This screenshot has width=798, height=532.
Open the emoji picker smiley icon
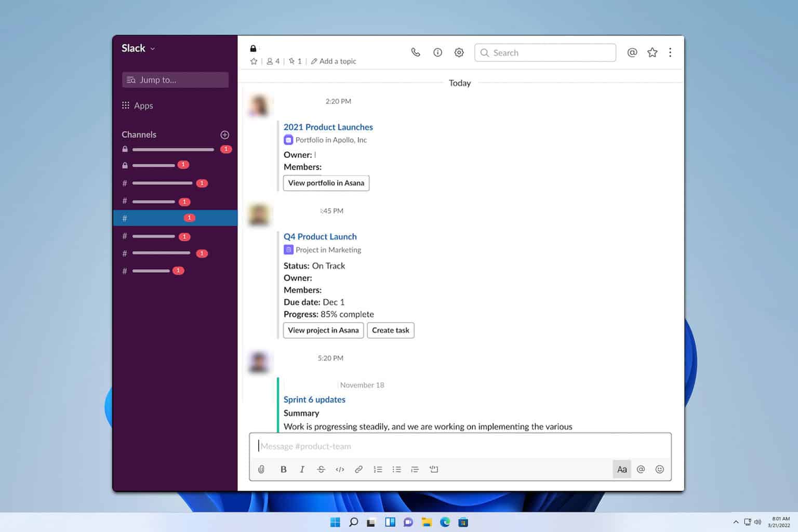point(659,469)
